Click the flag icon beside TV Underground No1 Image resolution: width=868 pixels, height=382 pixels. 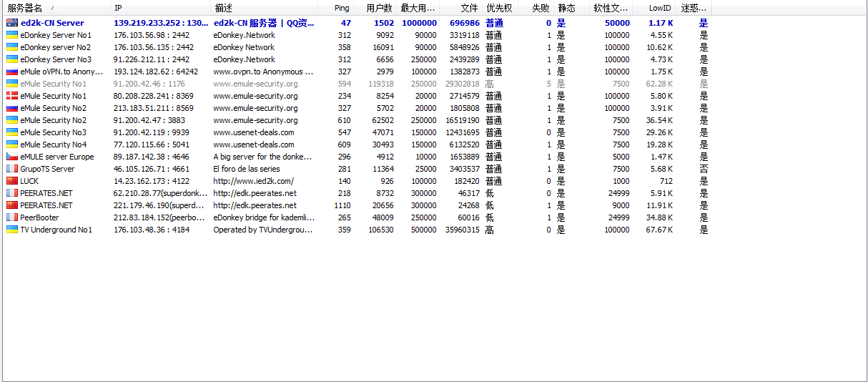(11, 230)
